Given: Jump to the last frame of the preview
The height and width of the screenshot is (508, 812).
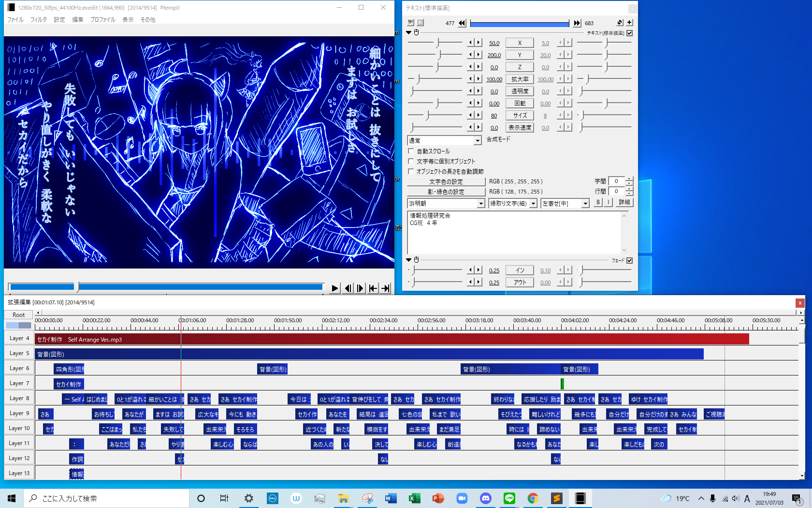Looking at the screenshot, I should (x=385, y=288).
